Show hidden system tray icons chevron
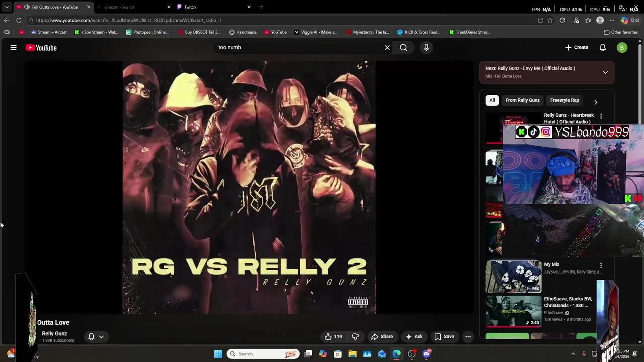Screen dimensions: 644x362 point(573,354)
